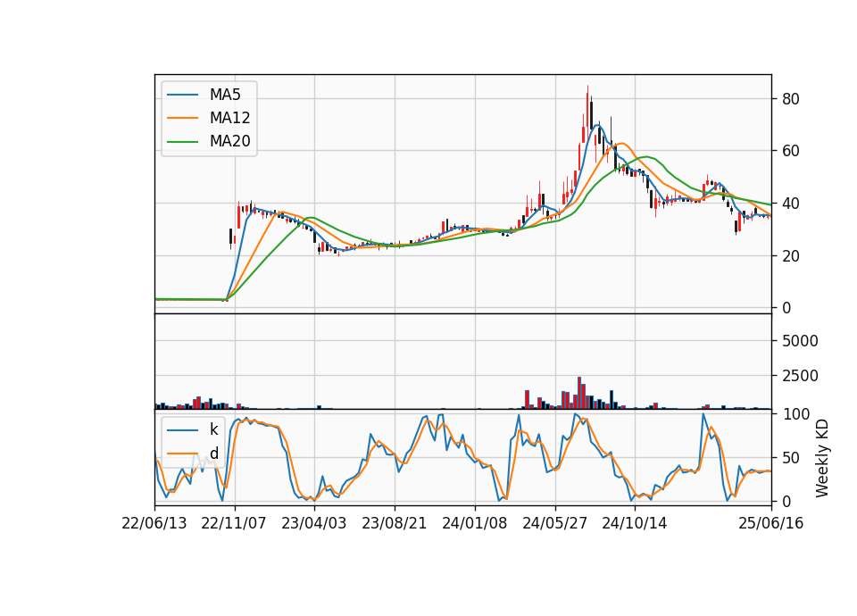Click the price axis value 20

(x=790, y=256)
